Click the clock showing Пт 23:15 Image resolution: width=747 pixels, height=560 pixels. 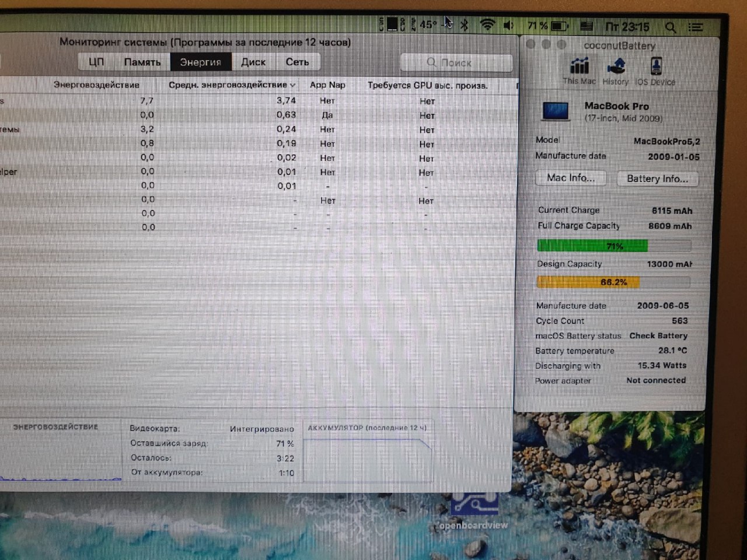click(x=627, y=27)
